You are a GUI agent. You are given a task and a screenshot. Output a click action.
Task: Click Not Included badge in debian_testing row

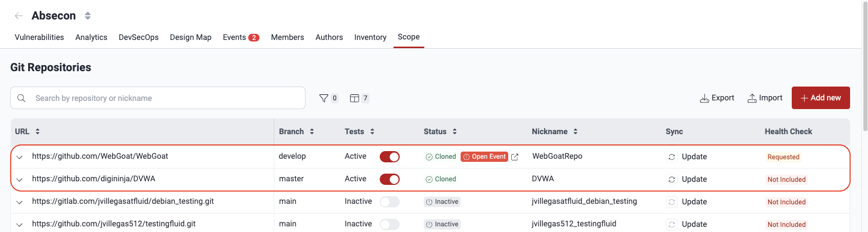tap(787, 202)
